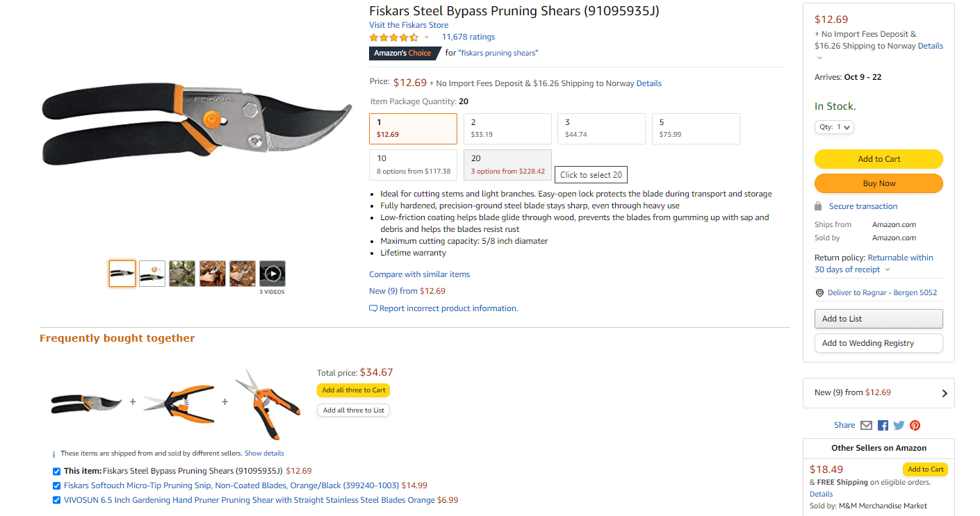980x516 pixels.
Task: Uncheck VIVOSUN Hand Pruner checkbox
Action: point(57,500)
